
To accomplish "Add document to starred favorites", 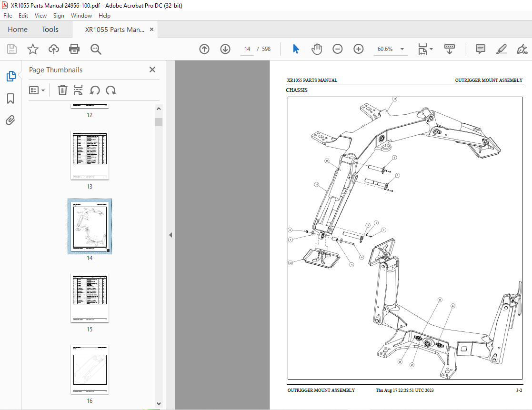I will coord(33,49).
